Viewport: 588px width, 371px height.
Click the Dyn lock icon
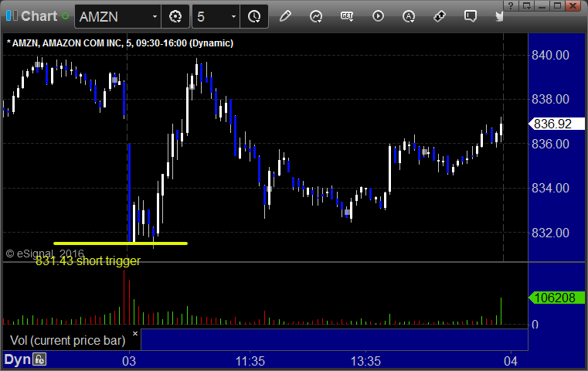39,359
